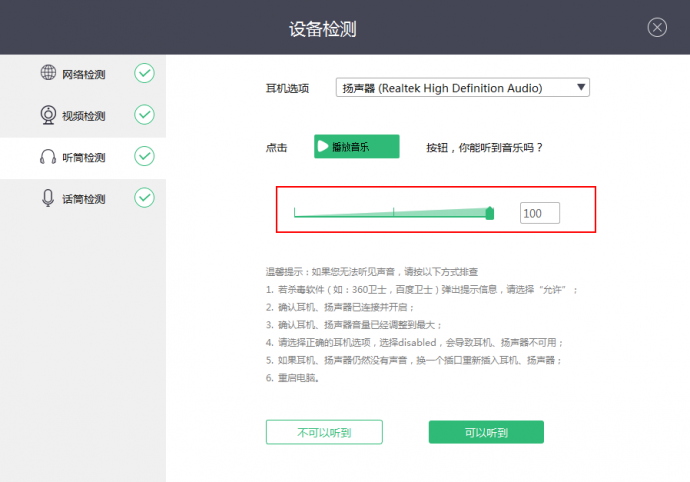Click the globe icon for network detection
690x482 pixels.
[48, 73]
